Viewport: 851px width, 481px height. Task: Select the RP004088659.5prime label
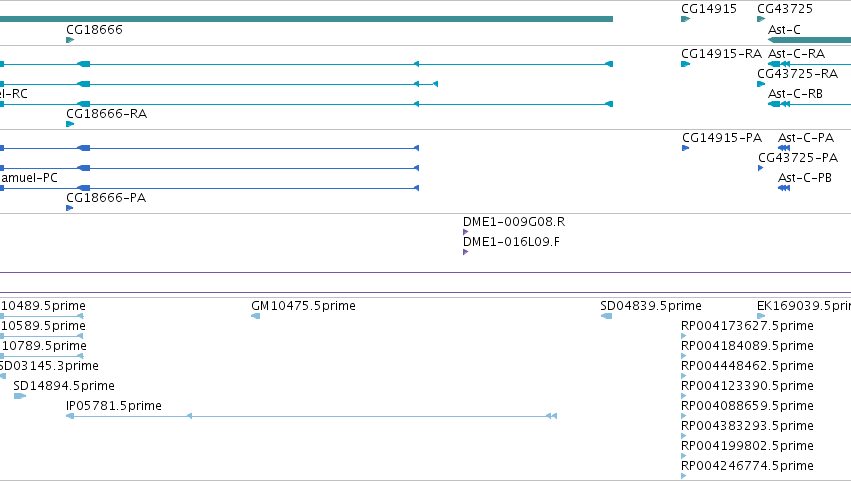click(x=747, y=406)
